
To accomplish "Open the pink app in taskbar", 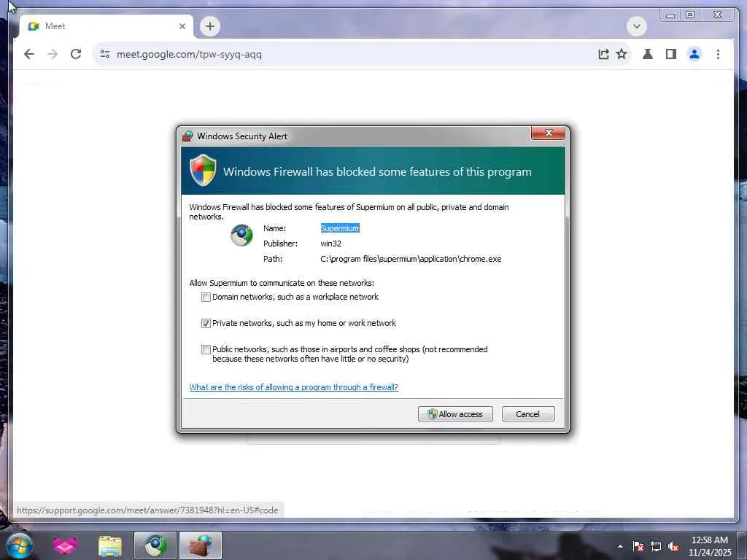I will pyautogui.click(x=65, y=545).
